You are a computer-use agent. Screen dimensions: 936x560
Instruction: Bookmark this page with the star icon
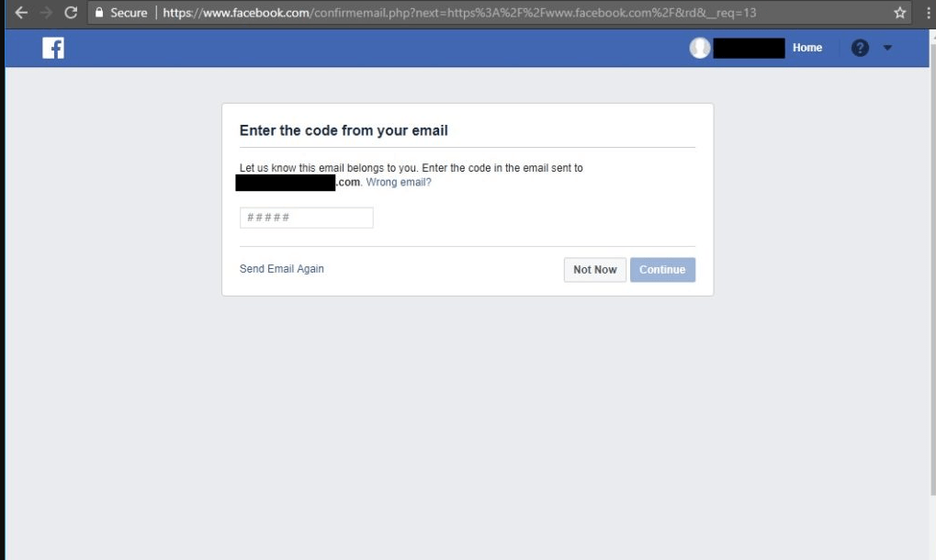(899, 13)
